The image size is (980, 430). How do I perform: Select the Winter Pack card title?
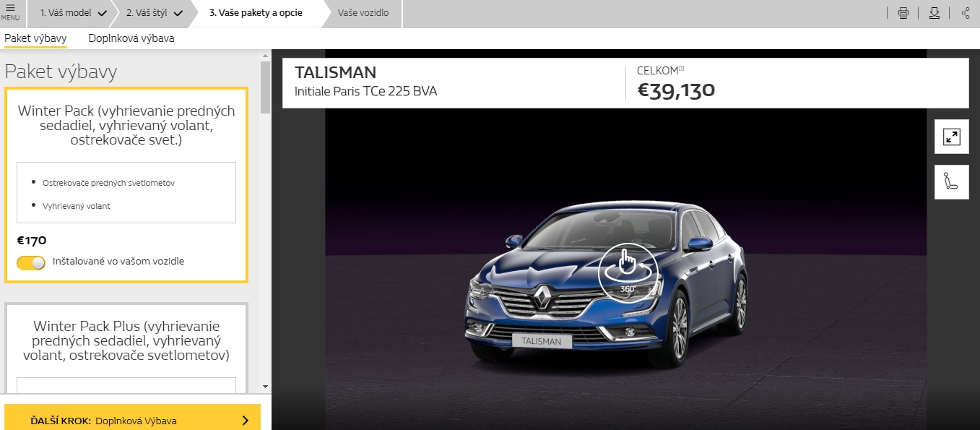tap(126, 126)
